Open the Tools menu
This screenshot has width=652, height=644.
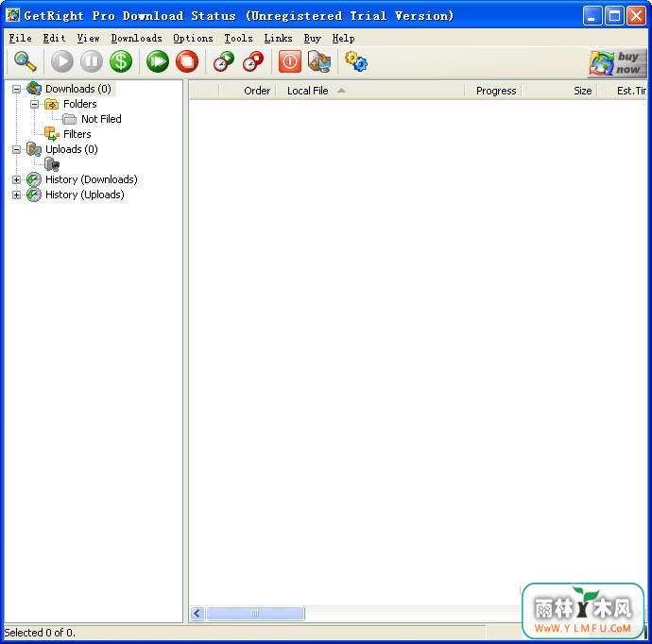[x=238, y=38]
